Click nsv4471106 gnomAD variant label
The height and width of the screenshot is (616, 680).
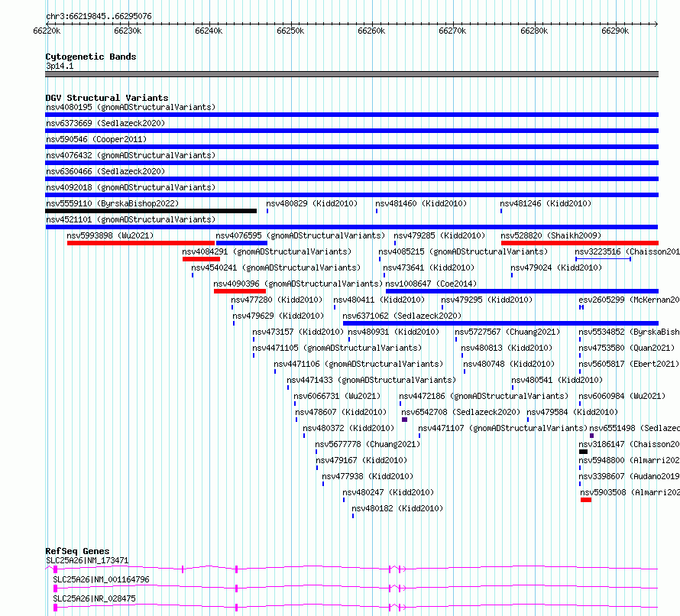359,364
